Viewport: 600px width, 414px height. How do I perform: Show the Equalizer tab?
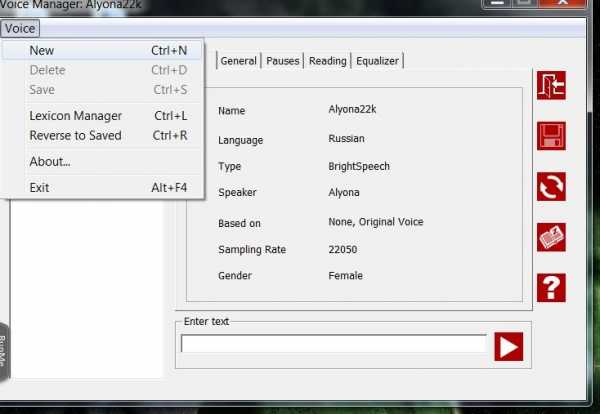pyautogui.click(x=377, y=61)
